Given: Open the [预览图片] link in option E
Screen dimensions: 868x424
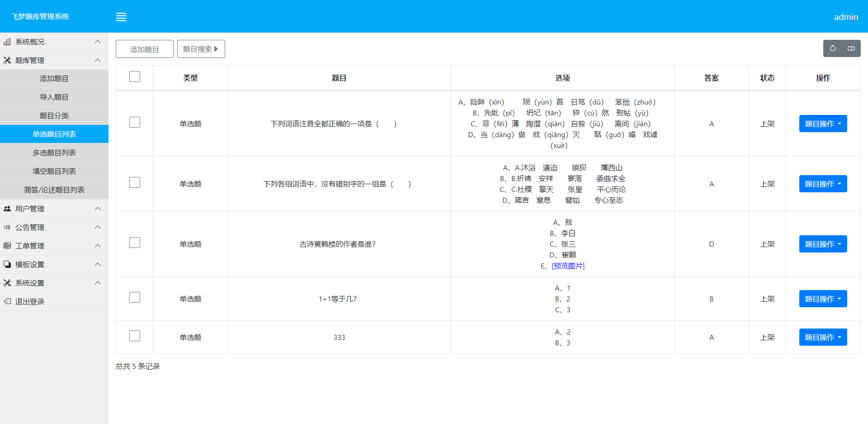Looking at the screenshot, I should [568, 266].
